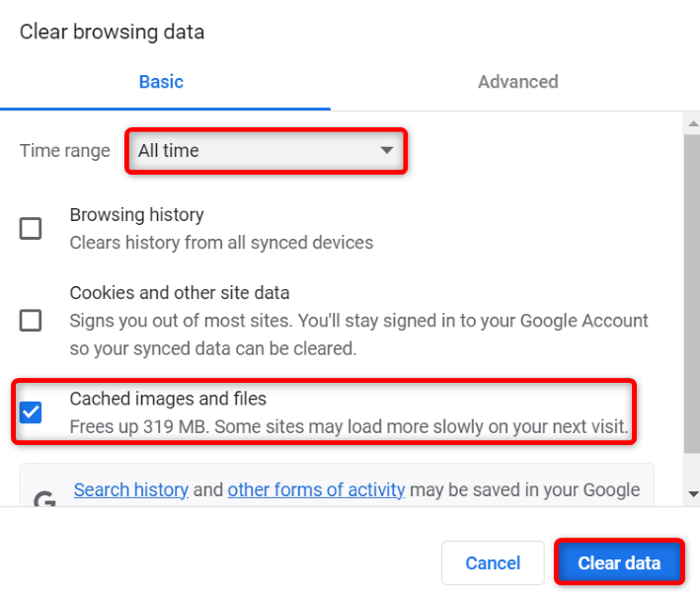Check the Cookies and other site data box

point(32,320)
